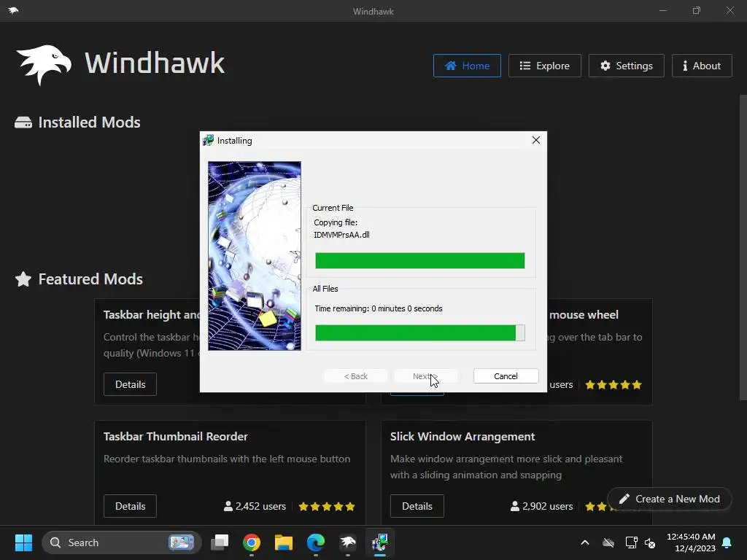The image size is (747, 560).
Task: Switch to Windhawk taskbar icon
Action: tap(348, 542)
